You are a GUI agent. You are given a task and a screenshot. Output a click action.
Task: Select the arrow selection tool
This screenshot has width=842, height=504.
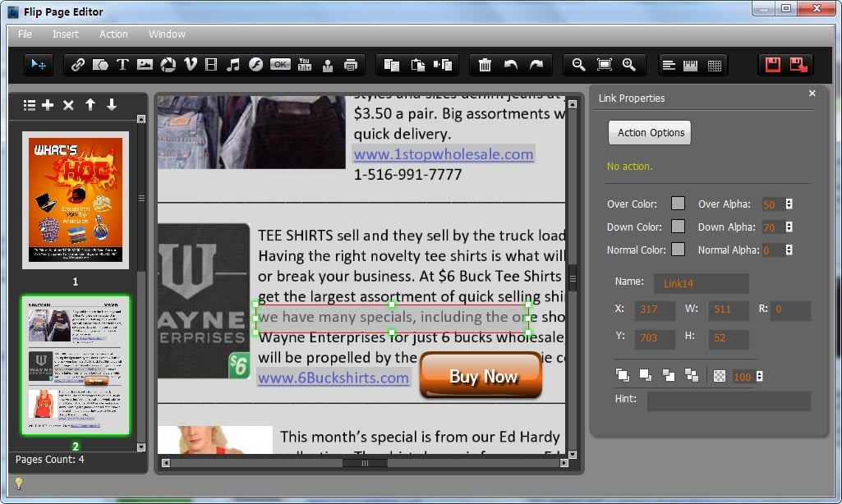[x=38, y=65]
